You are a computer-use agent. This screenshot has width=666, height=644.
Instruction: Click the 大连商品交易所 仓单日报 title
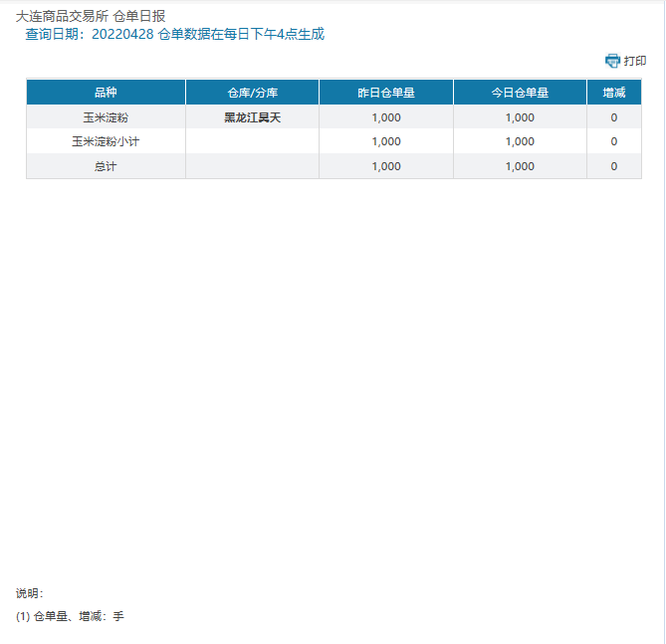pyautogui.click(x=91, y=16)
